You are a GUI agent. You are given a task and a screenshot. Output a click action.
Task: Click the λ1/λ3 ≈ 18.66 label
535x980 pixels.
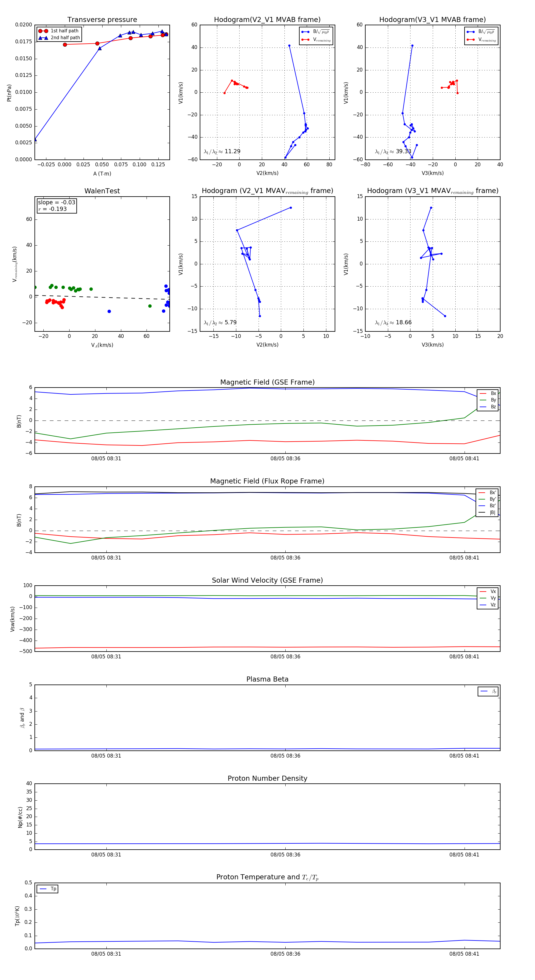click(x=393, y=323)
